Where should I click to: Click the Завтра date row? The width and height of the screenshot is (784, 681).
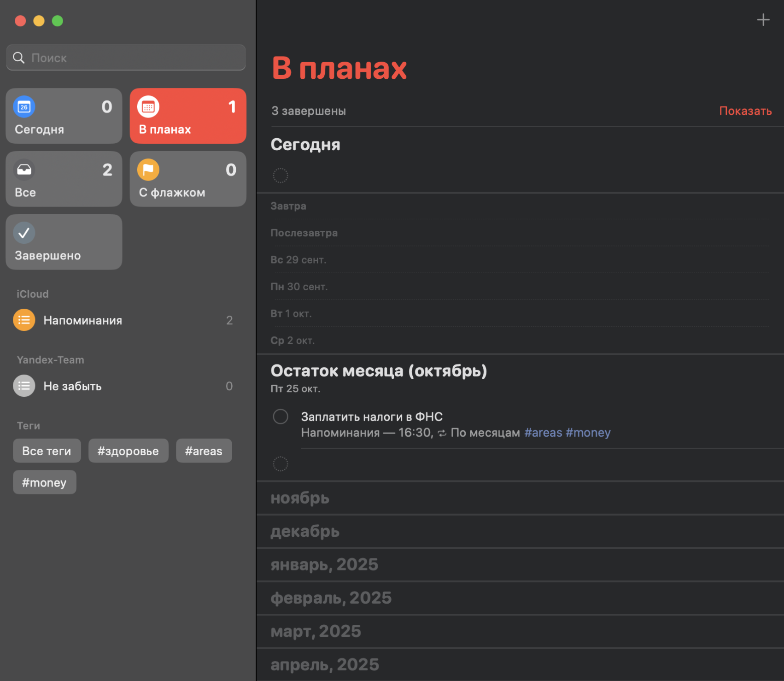pyautogui.click(x=520, y=206)
